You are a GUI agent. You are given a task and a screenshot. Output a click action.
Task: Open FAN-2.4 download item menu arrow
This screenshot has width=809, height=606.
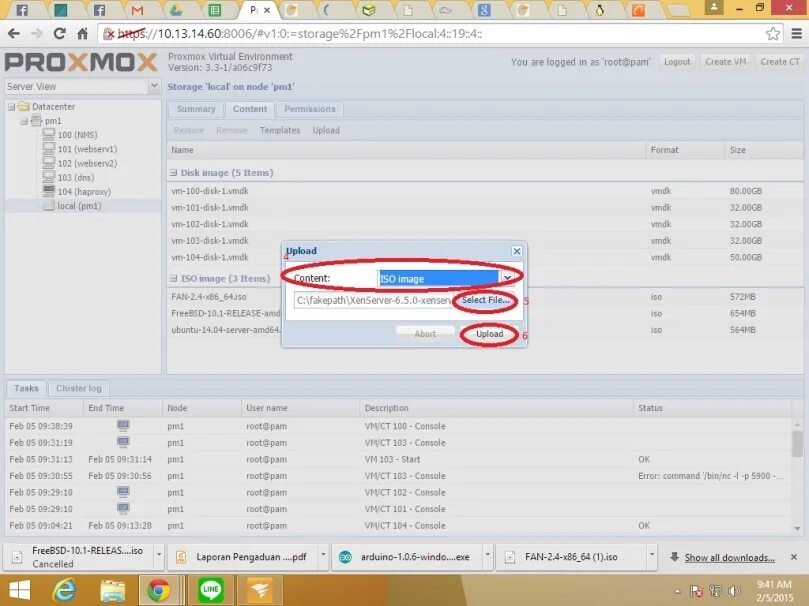(652, 555)
